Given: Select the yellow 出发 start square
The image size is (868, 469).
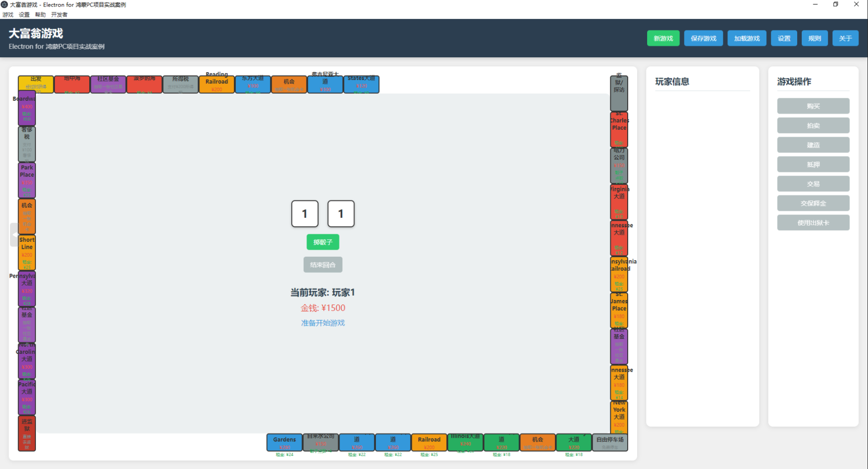Looking at the screenshot, I should [x=36, y=84].
